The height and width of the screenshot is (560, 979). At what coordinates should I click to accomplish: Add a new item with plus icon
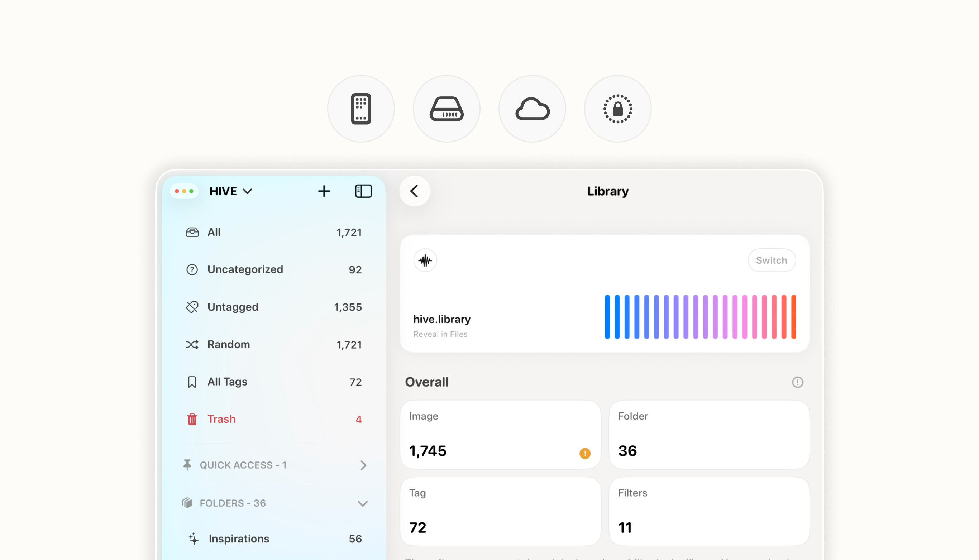pos(324,191)
